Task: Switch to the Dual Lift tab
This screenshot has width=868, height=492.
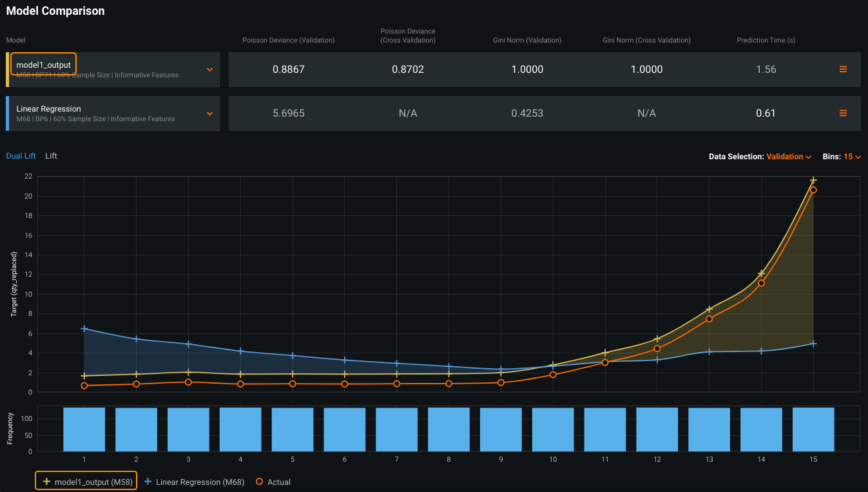Action: [x=21, y=156]
